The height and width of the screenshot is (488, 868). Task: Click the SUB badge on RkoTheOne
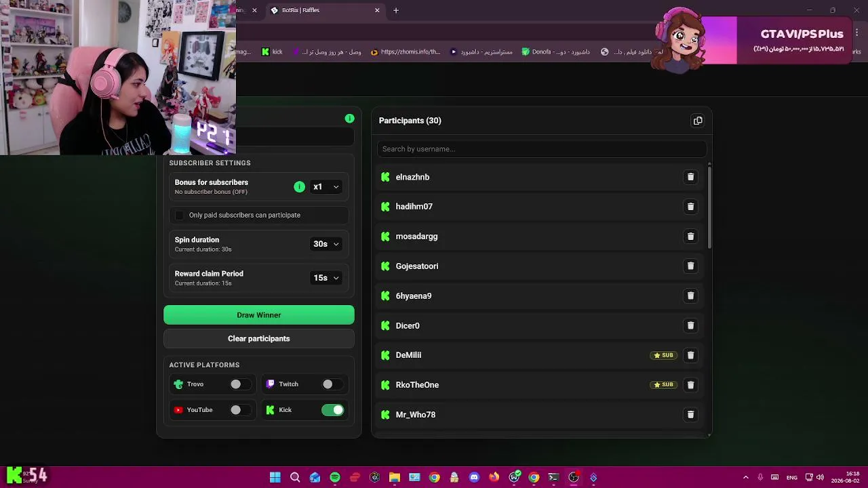[x=663, y=385]
